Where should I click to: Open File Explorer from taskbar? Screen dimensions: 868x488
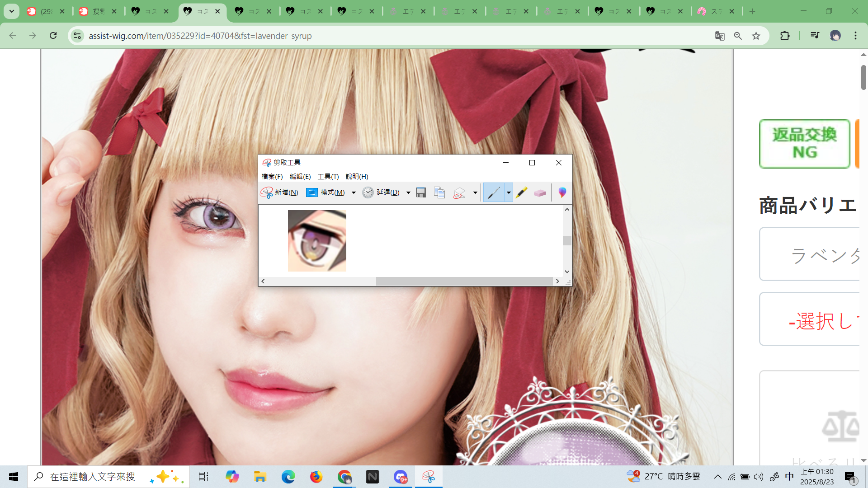(260, 477)
